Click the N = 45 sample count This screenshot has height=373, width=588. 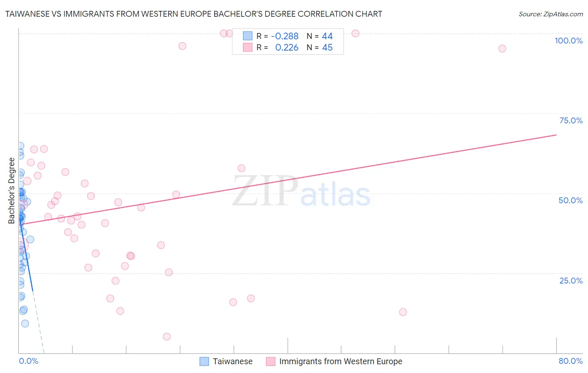(320, 47)
